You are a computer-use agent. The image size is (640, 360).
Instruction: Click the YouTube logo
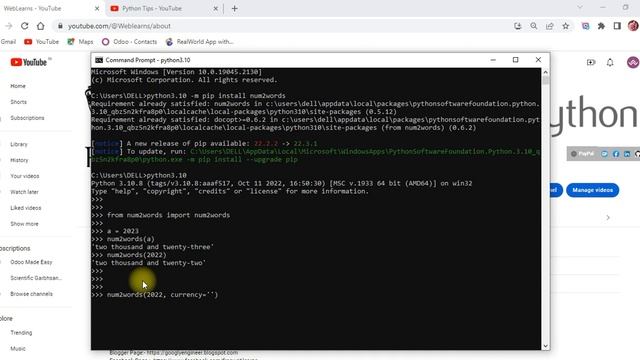29,62
